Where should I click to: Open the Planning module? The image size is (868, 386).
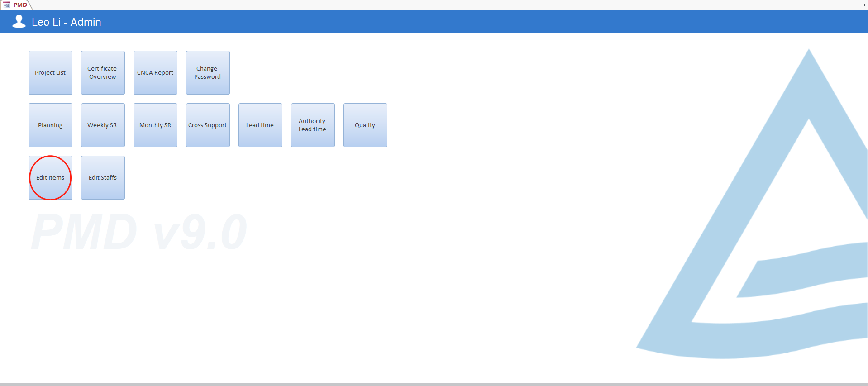click(x=50, y=125)
